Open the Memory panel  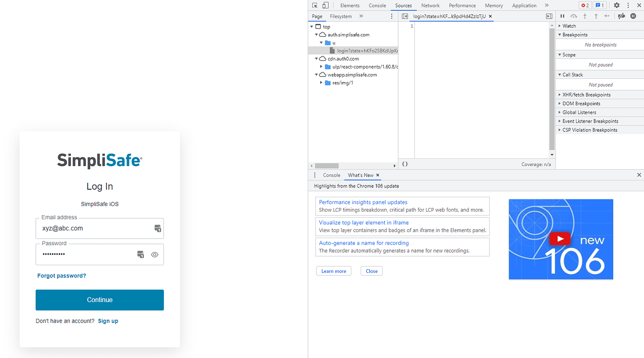click(x=494, y=6)
